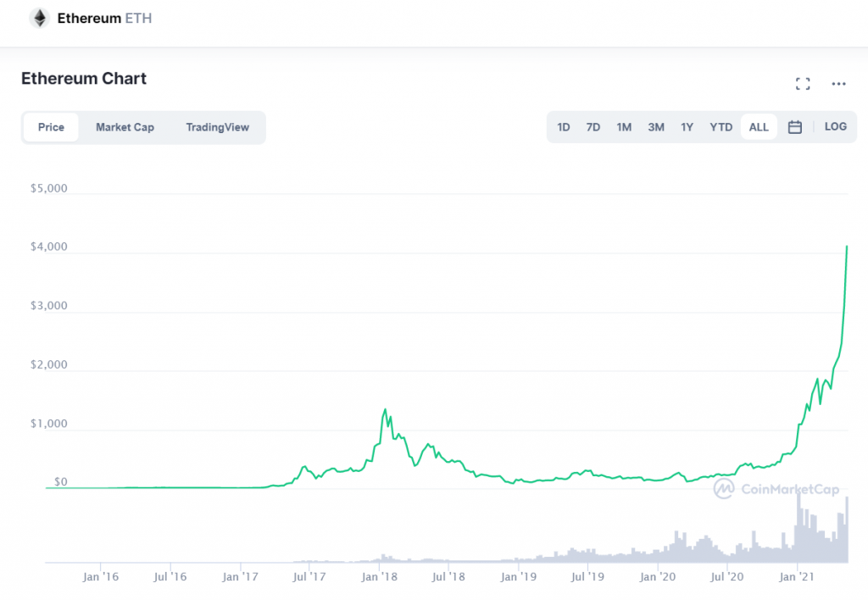The height and width of the screenshot is (600, 868).
Task: Switch to the TradingView tab
Action: tap(217, 126)
